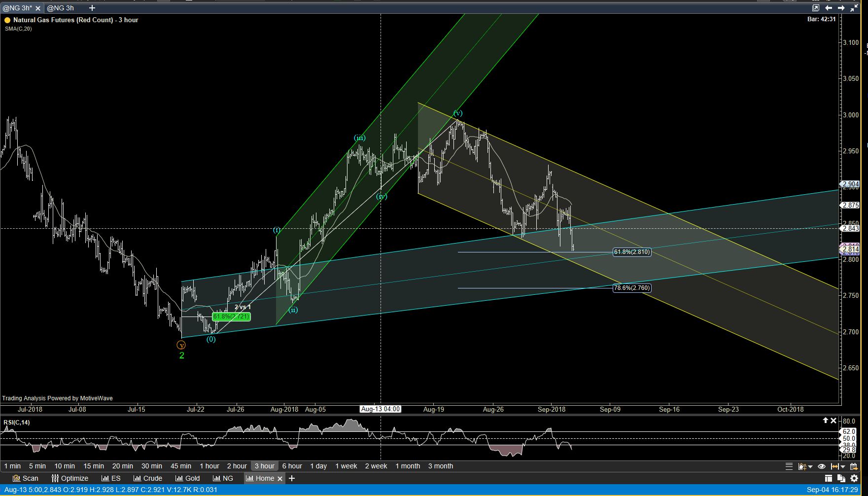Set bar size to 45 min

tap(181, 466)
